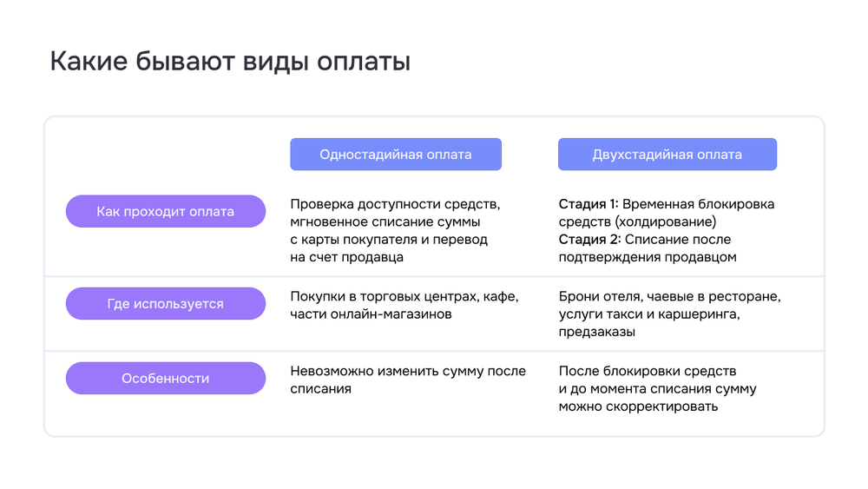Click the line "После блокировки средств"
The width and height of the screenshot is (868, 489).
(647, 371)
